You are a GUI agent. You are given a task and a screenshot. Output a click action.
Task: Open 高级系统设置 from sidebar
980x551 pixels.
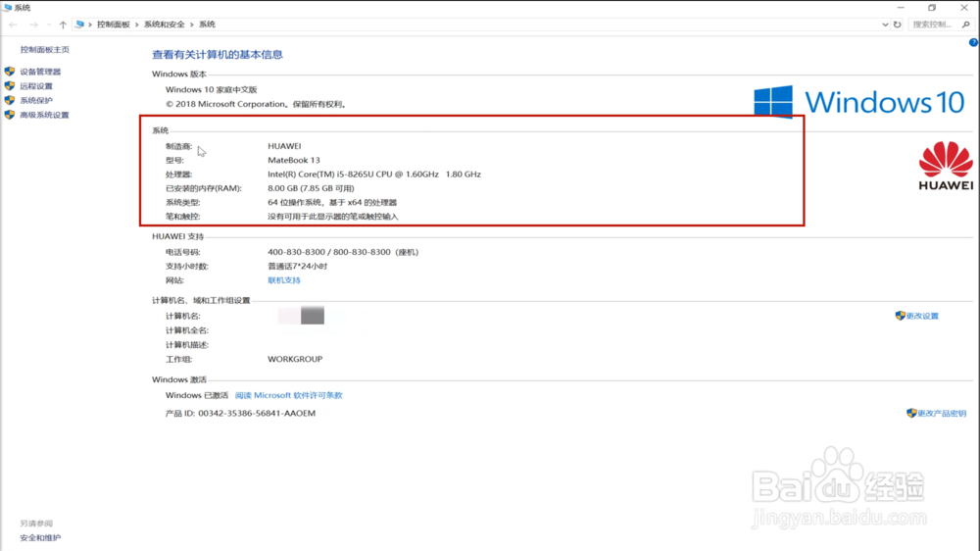pos(44,115)
